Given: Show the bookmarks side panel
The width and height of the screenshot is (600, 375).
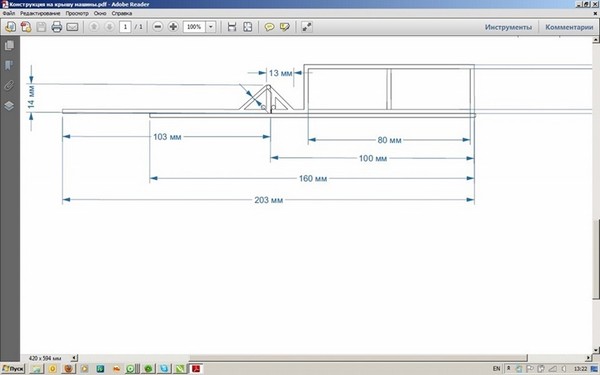Looking at the screenshot, I should pyautogui.click(x=9, y=65).
